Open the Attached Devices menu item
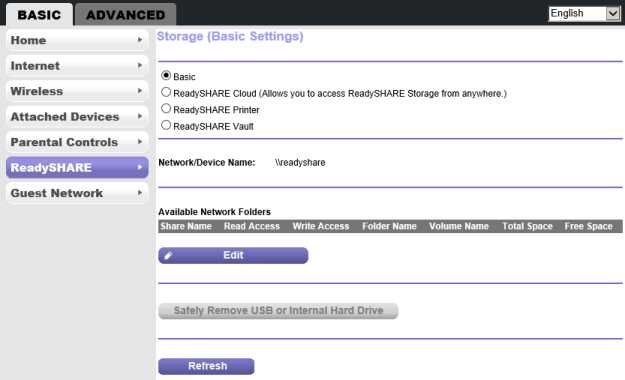625x380 pixels. 77,117
